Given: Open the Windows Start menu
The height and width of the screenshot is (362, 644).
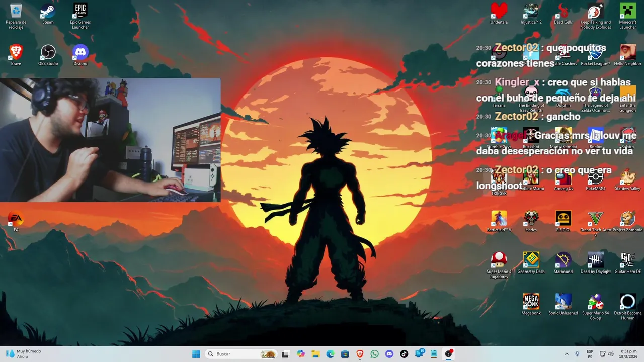Looking at the screenshot, I should coord(196,354).
